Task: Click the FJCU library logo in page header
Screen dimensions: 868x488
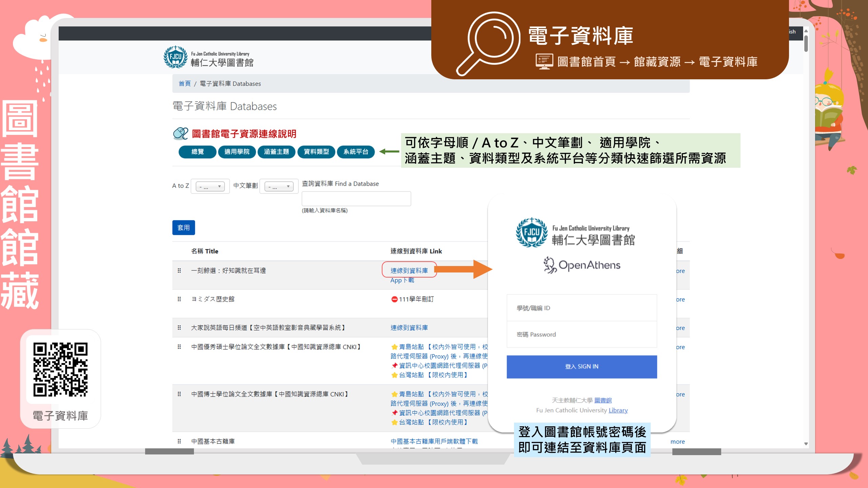Action: (x=209, y=57)
